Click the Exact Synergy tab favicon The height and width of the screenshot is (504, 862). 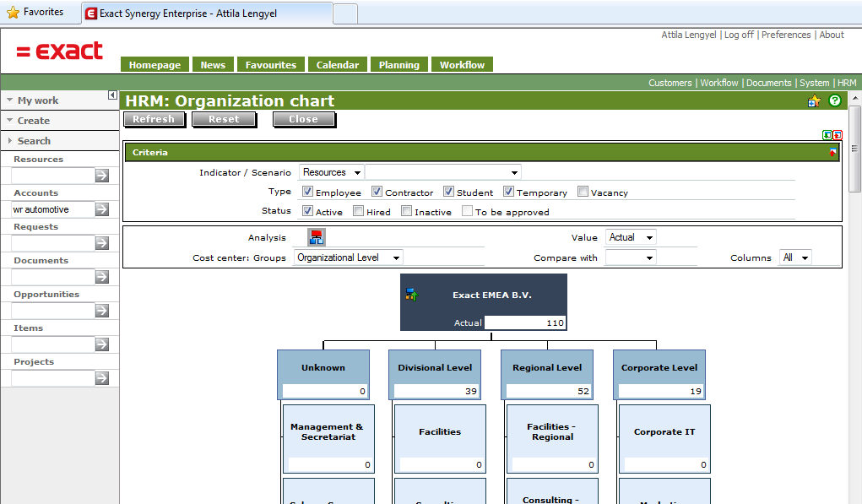click(91, 14)
